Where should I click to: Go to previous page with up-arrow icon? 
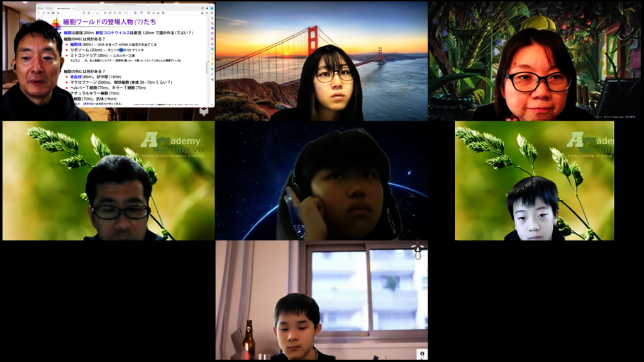[84, 13]
